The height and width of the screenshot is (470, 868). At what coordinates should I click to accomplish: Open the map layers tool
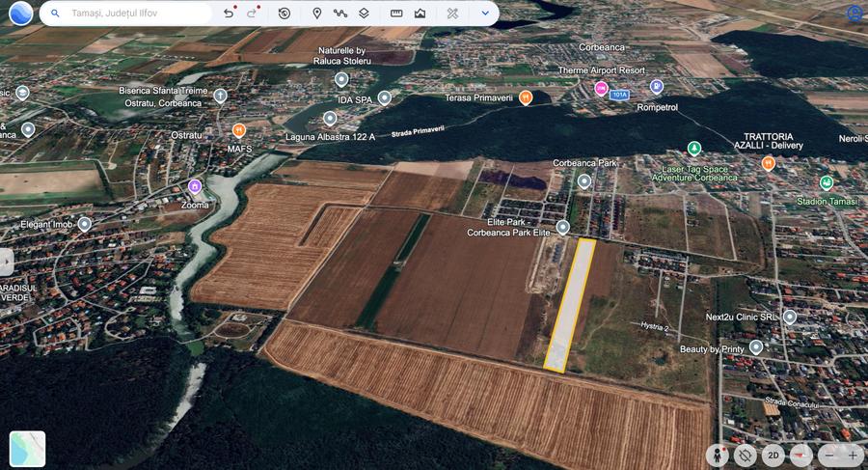click(364, 14)
